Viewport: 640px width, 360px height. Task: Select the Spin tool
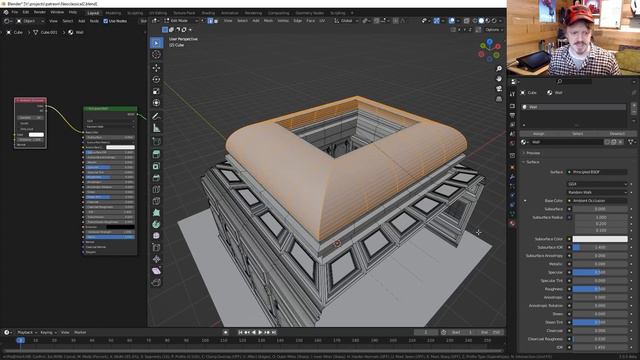(x=156, y=224)
